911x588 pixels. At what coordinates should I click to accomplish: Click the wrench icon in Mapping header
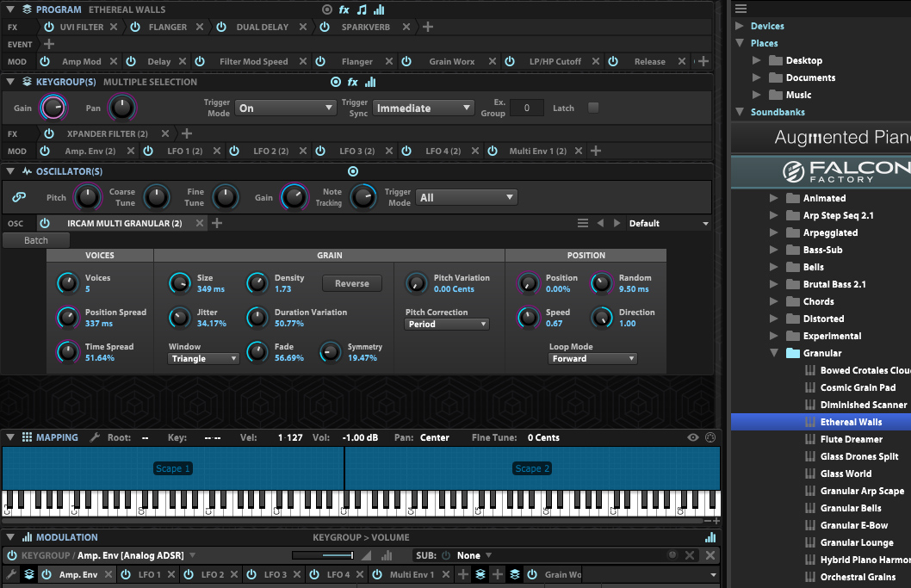[95, 437]
